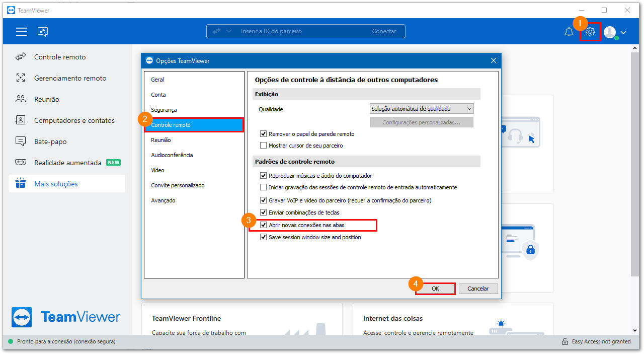Click the Bate-papo chat icon

click(x=21, y=141)
